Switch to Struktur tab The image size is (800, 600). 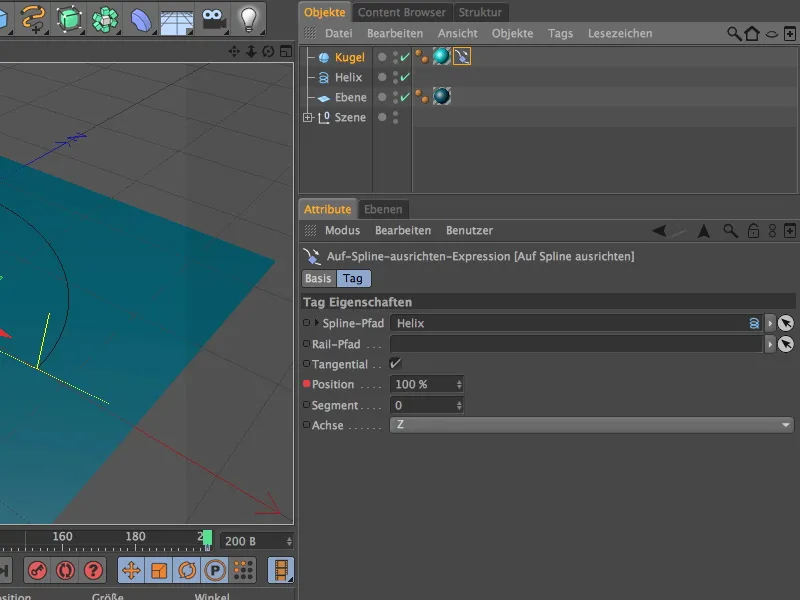point(480,12)
